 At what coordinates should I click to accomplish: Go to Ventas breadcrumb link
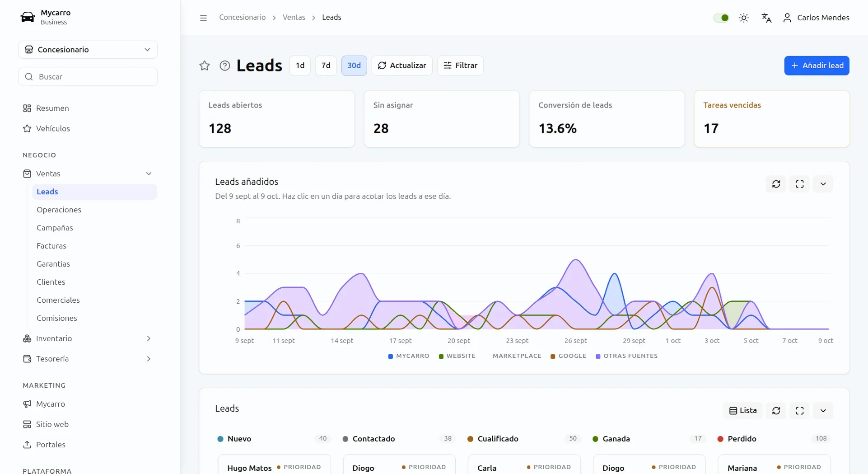tap(294, 17)
